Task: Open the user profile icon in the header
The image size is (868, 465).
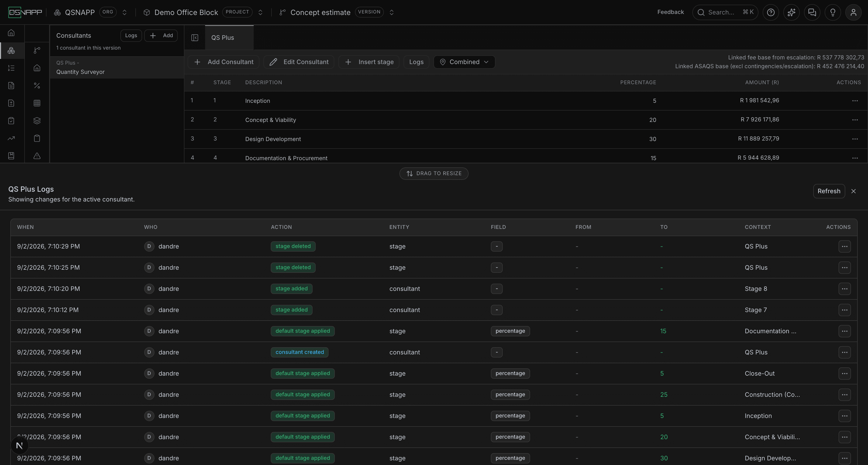Action: click(853, 12)
